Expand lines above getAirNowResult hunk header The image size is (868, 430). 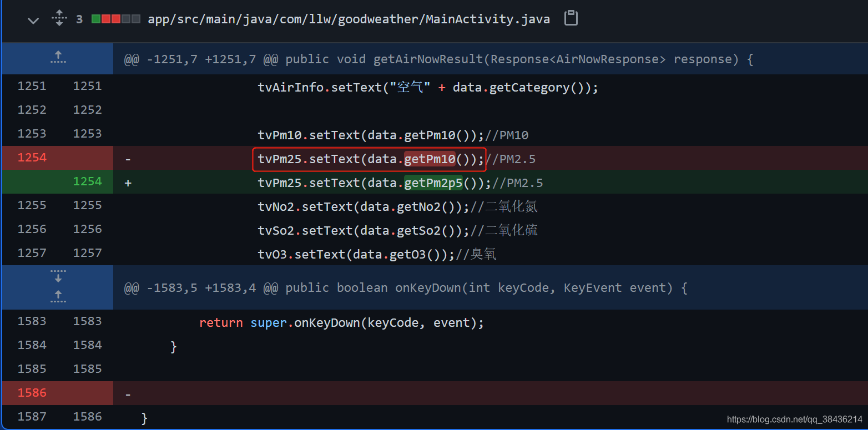[58, 58]
